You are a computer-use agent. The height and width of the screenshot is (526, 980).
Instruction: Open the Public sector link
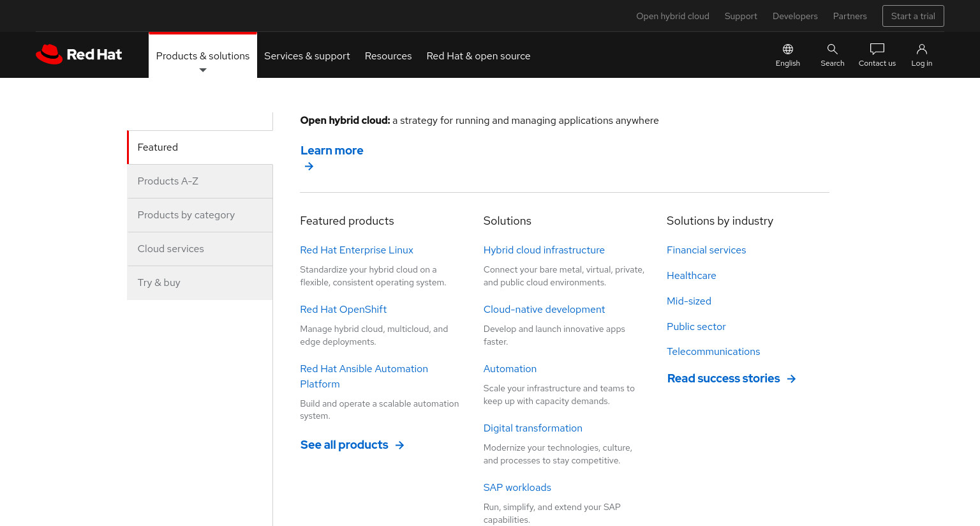696,327
